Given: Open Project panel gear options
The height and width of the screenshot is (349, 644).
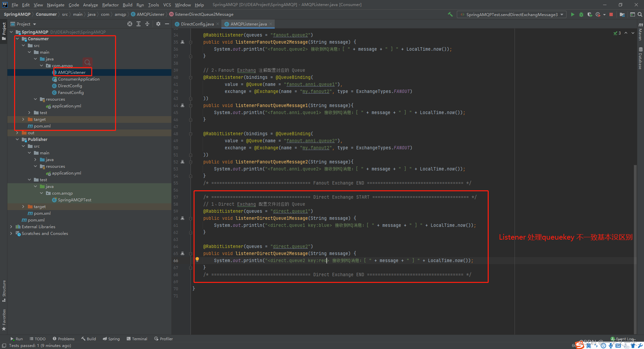Looking at the screenshot, I should 158,24.
